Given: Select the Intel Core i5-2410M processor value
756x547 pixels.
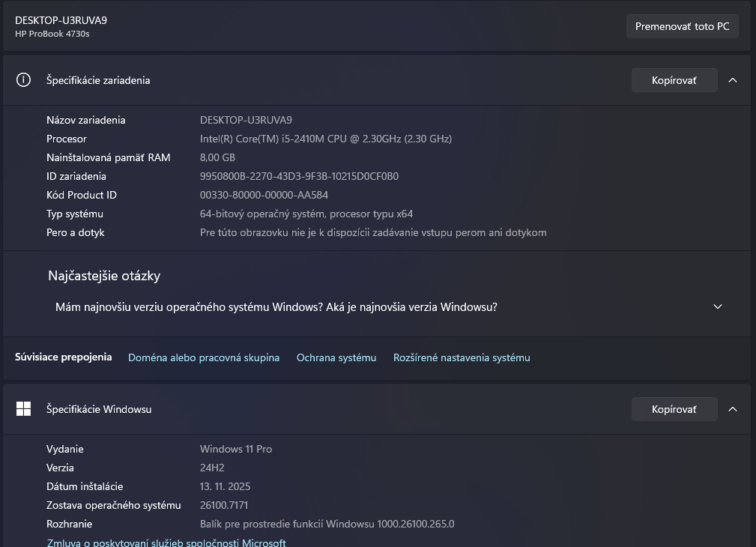Looking at the screenshot, I should tap(325, 139).
